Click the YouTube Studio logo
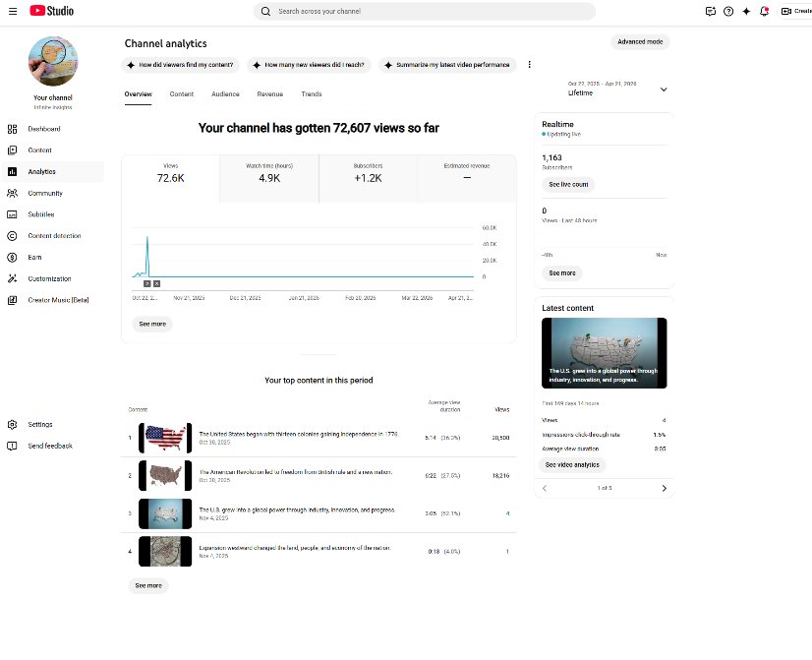Screen dimensions: 812x660 point(52,11)
